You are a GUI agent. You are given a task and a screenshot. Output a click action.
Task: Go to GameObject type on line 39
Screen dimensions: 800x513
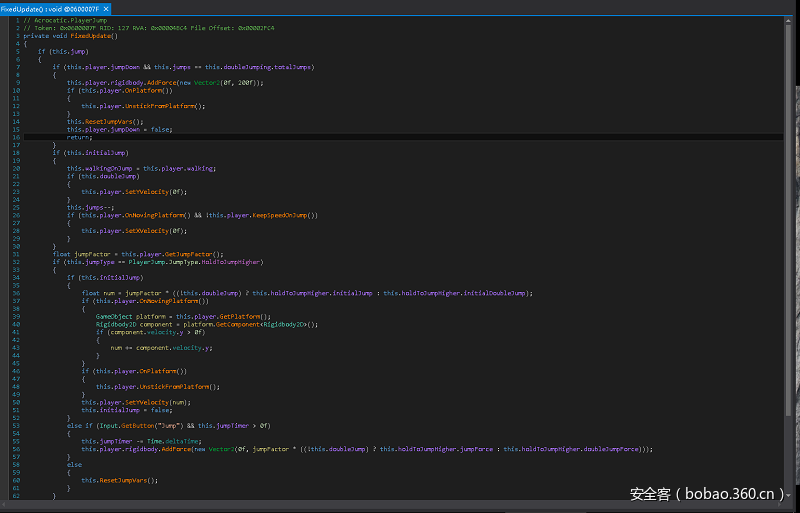[113, 316]
